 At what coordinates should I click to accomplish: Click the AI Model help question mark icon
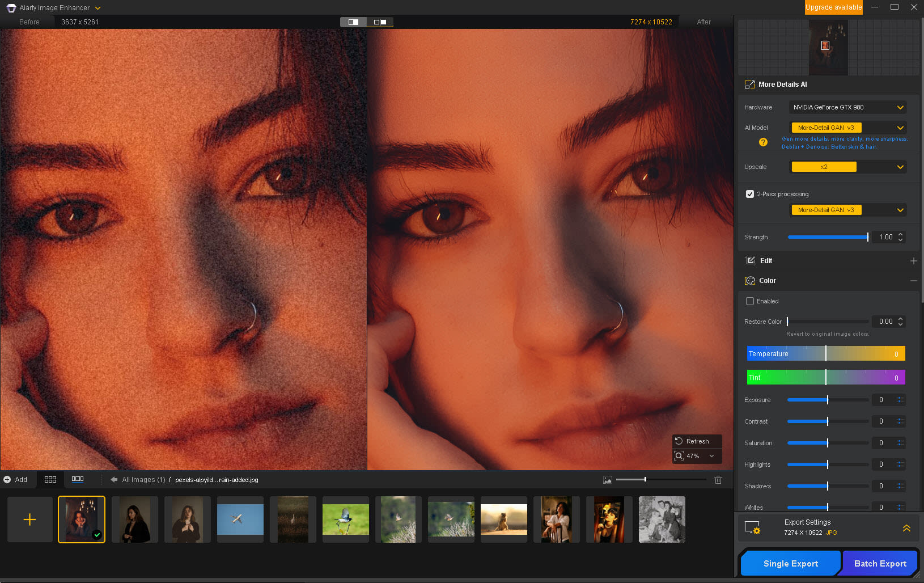(x=763, y=142)
